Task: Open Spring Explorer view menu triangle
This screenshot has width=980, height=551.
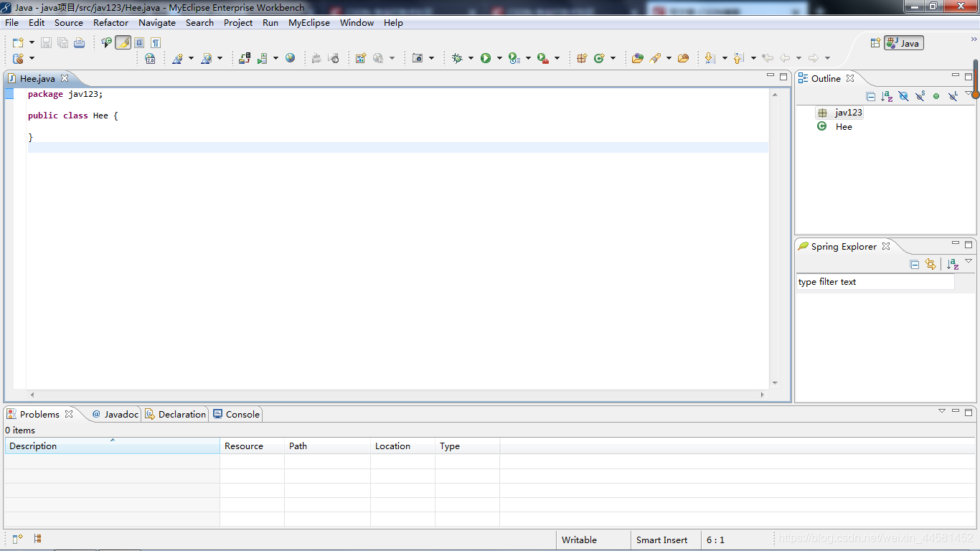Action: (969, 261)
